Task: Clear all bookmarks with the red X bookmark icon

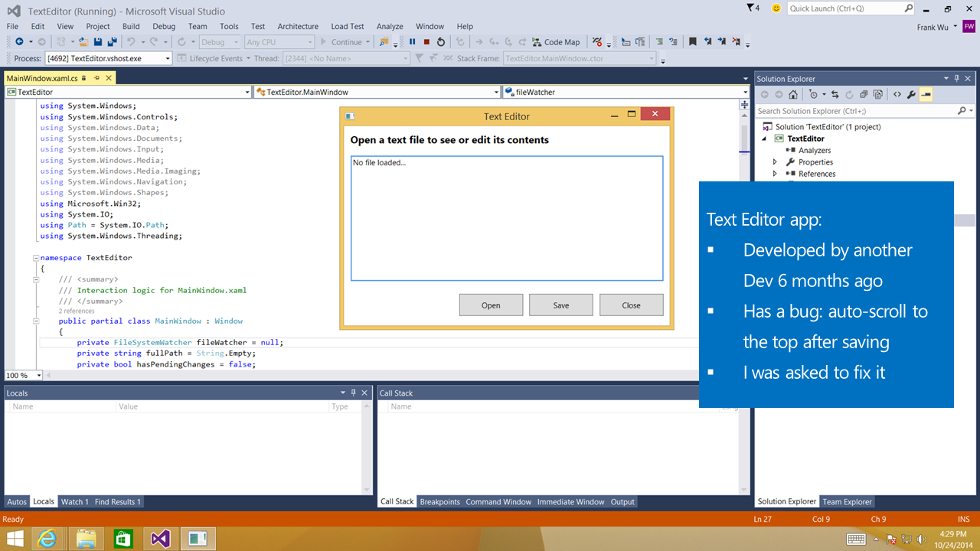Action: (x=736, y=42)
